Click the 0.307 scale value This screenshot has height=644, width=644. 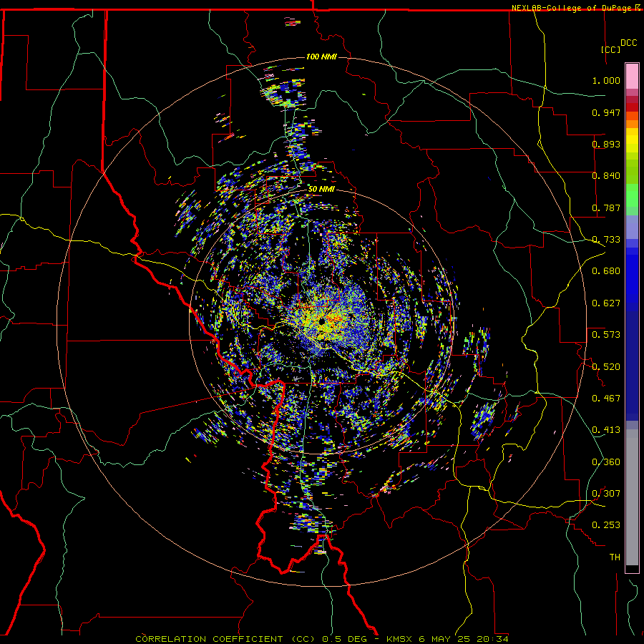(x=606, y=494)
